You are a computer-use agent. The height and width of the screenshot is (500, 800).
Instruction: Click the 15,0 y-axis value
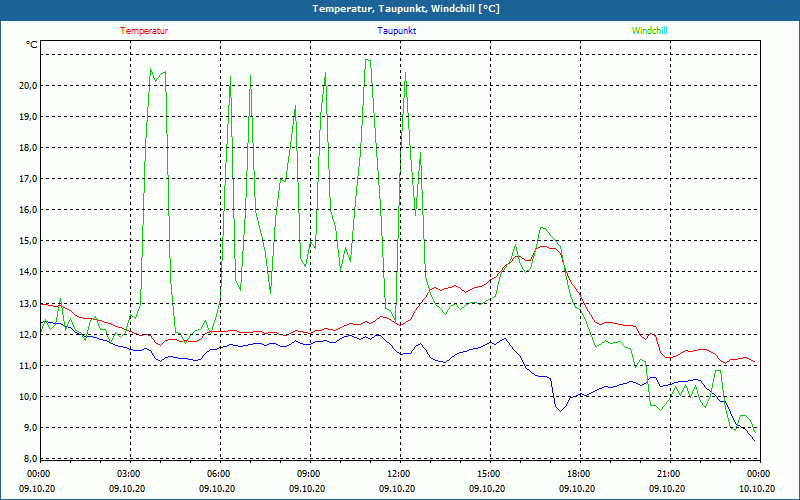28,241
